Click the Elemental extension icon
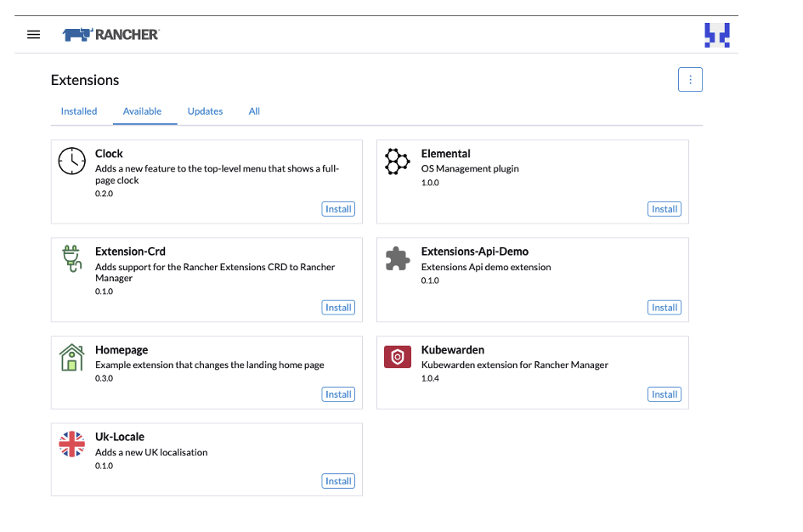Viewport: 803px width, 532px height. [397, 161]
